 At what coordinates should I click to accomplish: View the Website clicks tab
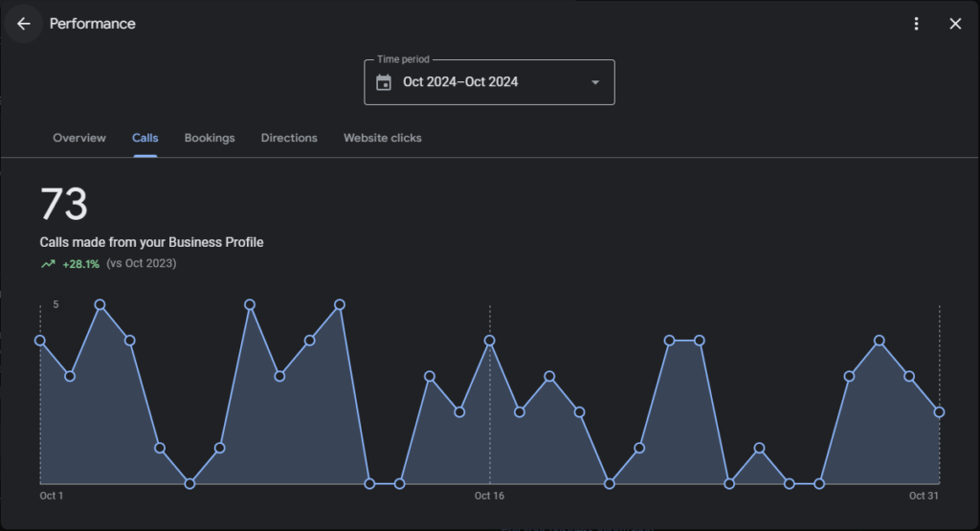(x=383, y=138)
